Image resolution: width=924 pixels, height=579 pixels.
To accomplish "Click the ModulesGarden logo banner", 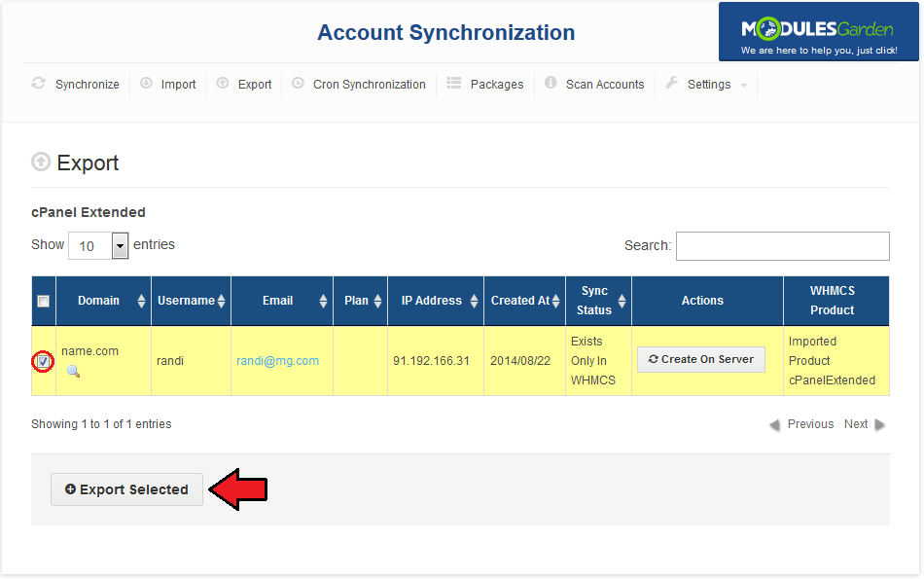I will [819, 32].
